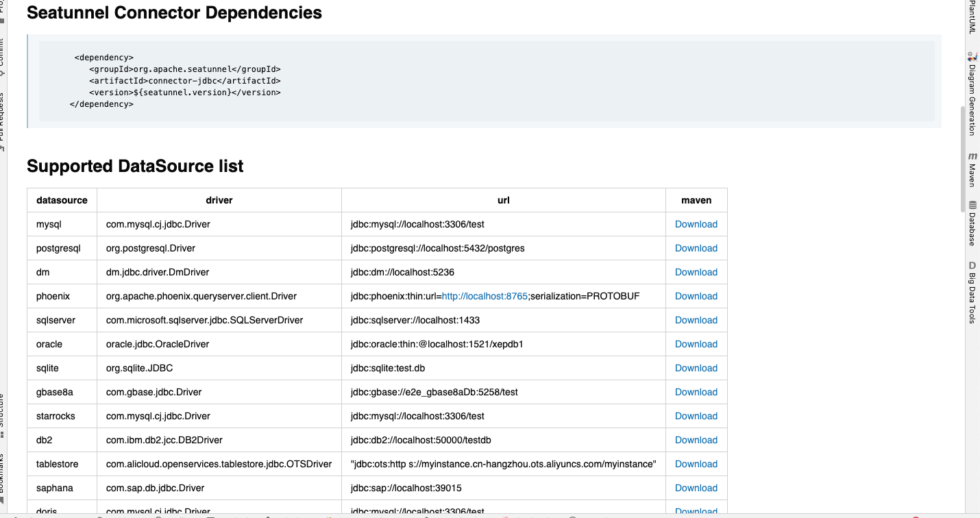Screen dimensions: 980x518
Task: Download the mysql driver from maven
Action: [696, 224]
